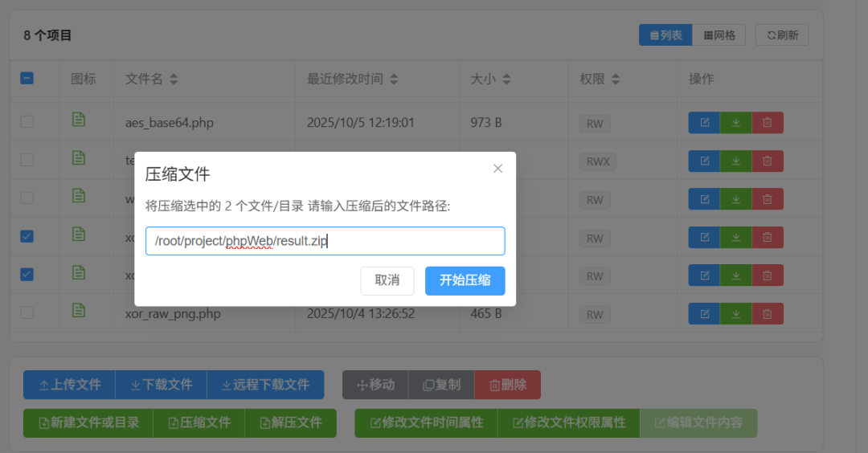Viewport: 868px width, 453px height.
Task: Click edit icon for aes_base64.php row
Action: [704, 123]
